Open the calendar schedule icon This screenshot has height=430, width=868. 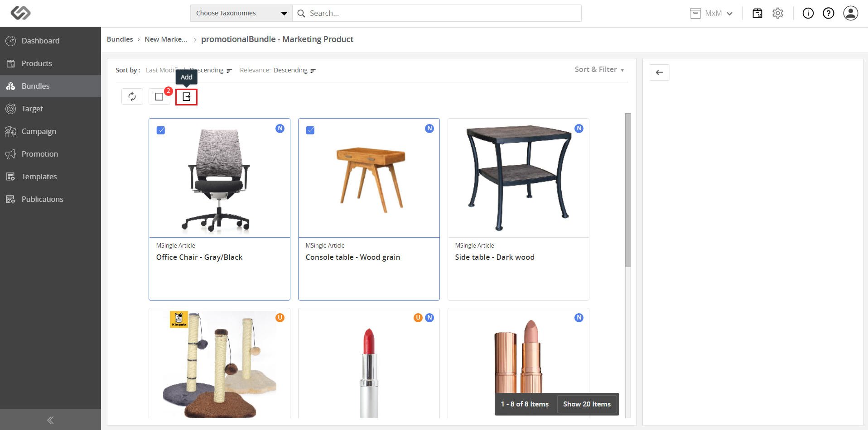757,13
